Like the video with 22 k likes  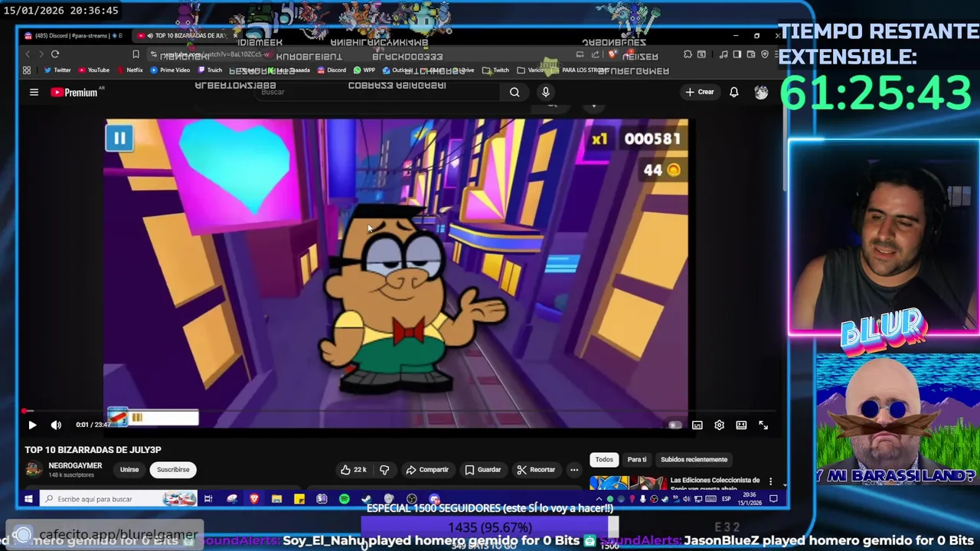353,470
